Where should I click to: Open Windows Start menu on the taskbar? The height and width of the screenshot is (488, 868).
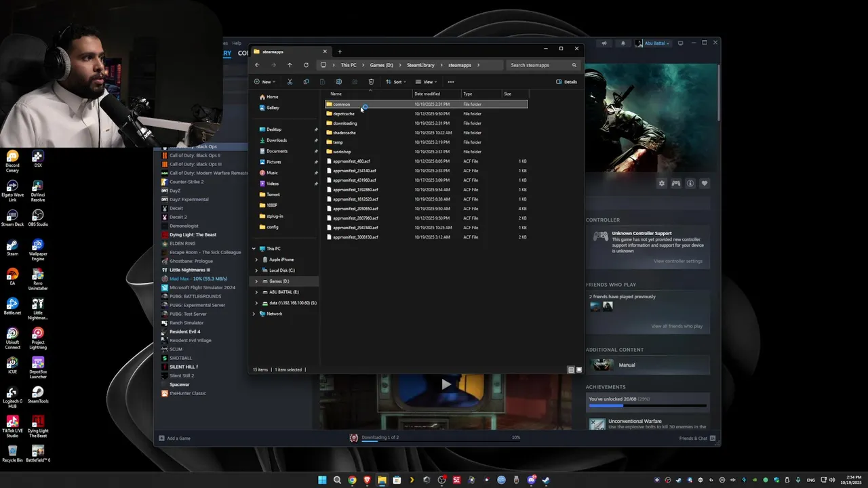tap(322, 480)
